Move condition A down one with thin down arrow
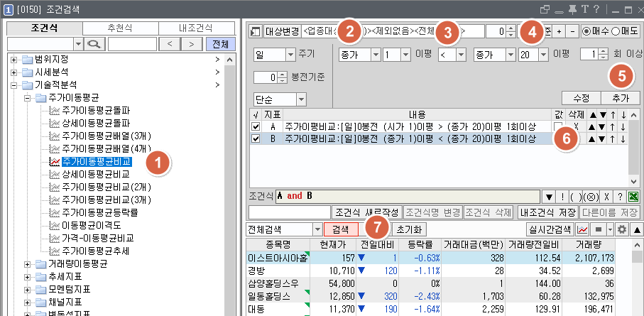Viewport: 644px width, 316px height. coord(623,126)
